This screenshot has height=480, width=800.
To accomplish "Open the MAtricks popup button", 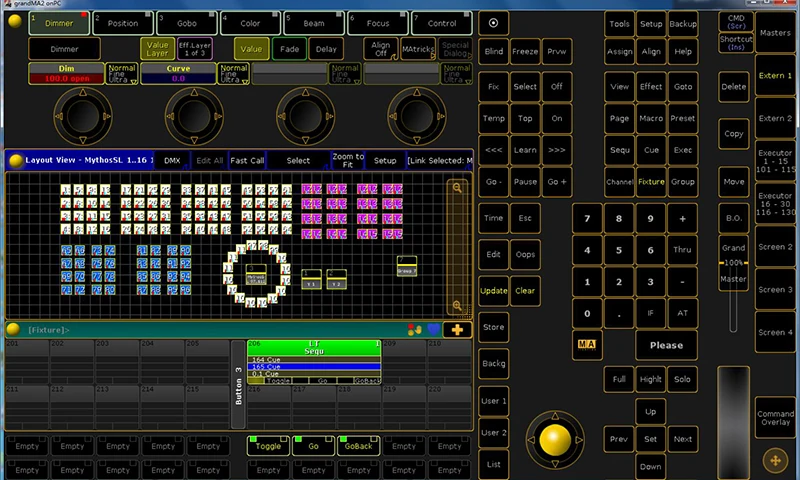I will 418,48.
